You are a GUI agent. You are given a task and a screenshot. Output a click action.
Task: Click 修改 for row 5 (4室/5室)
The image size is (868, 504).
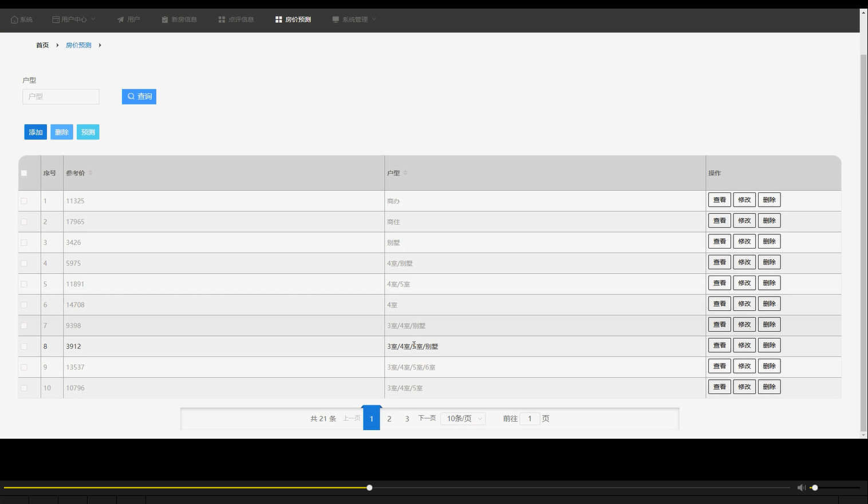[x=744, y=283]
